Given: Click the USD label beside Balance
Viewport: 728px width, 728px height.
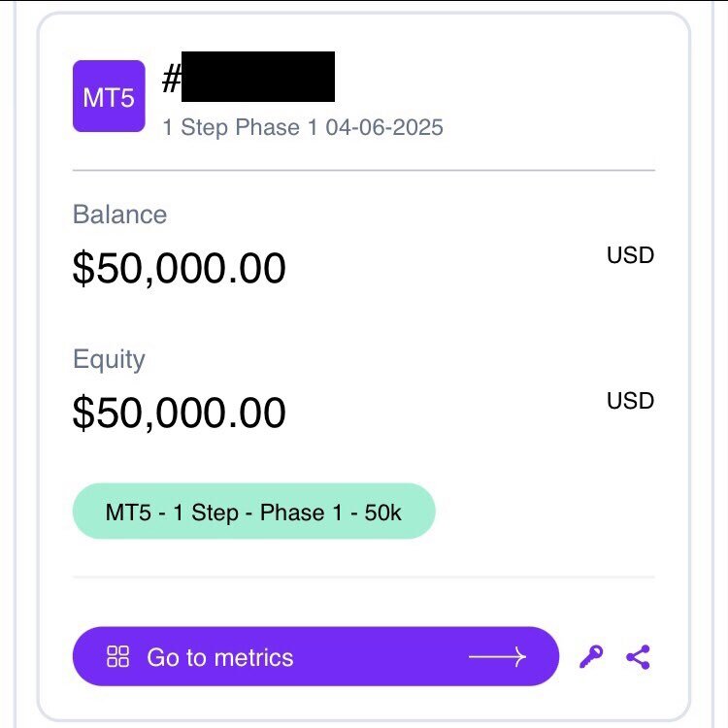Looking at the screenshot, I should [630, 256].
